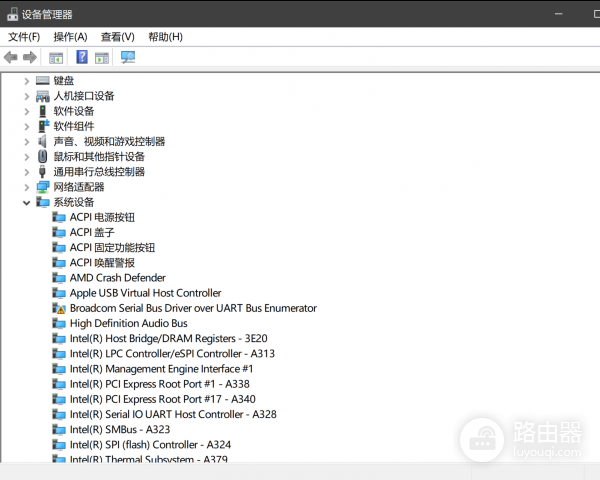Click the USB icon for 通用串行总线控制器

click(x=42, y=171)
